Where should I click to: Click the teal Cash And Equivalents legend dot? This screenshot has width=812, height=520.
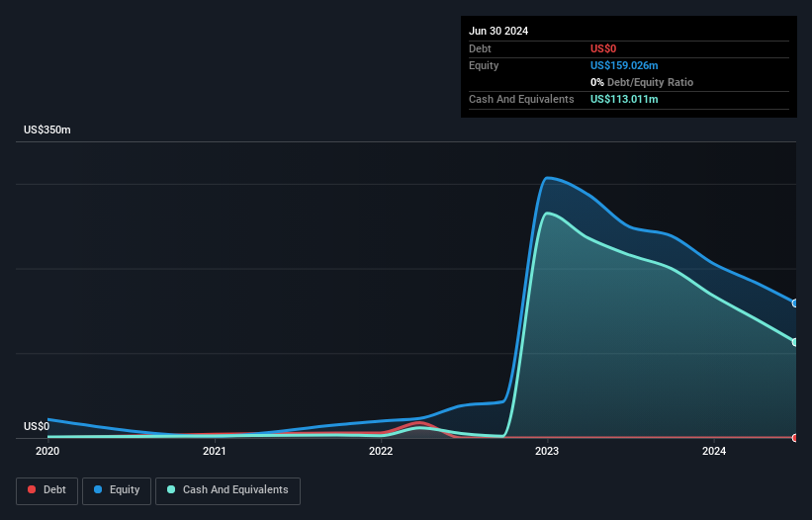coord(171,489)
